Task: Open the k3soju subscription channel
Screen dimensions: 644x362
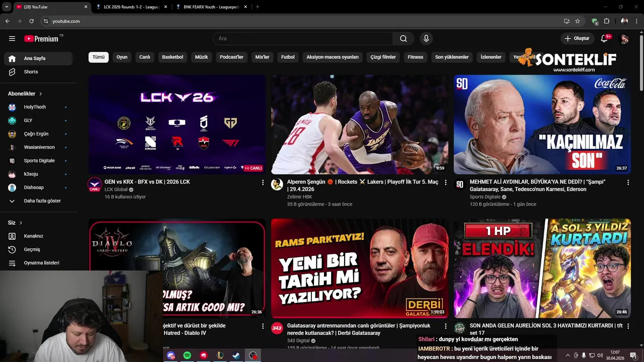Action: (x=38, y=174)
